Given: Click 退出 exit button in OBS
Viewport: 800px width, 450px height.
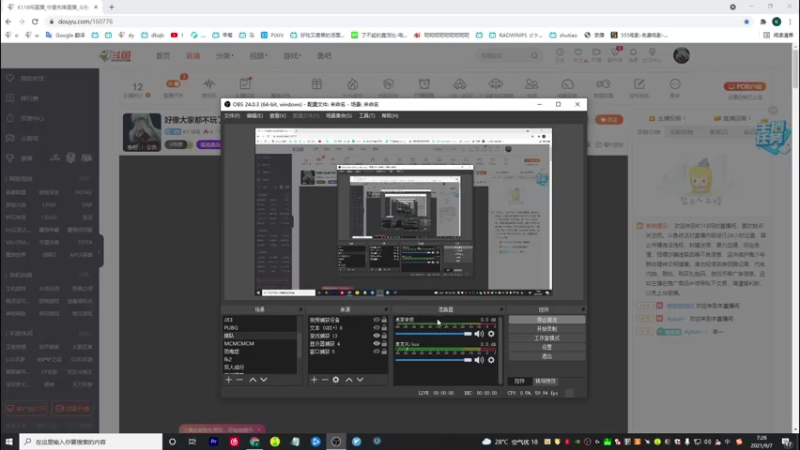Looking at the screenshot, I should pos(546,356).
